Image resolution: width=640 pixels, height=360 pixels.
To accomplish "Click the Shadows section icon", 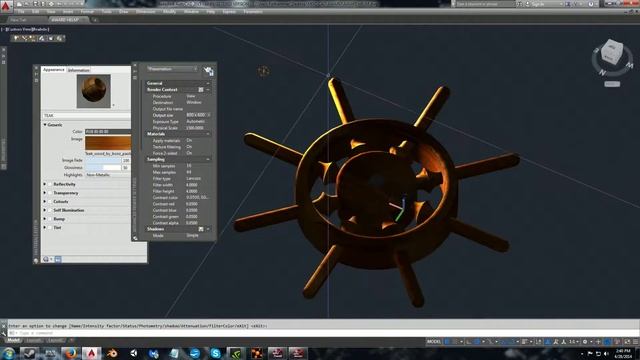I will coord(201,229).
